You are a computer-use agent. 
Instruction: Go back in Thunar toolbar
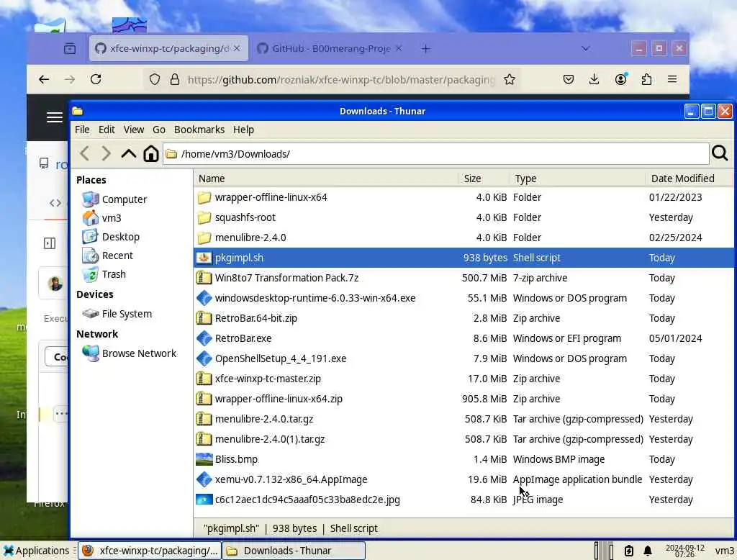point(85,153)
